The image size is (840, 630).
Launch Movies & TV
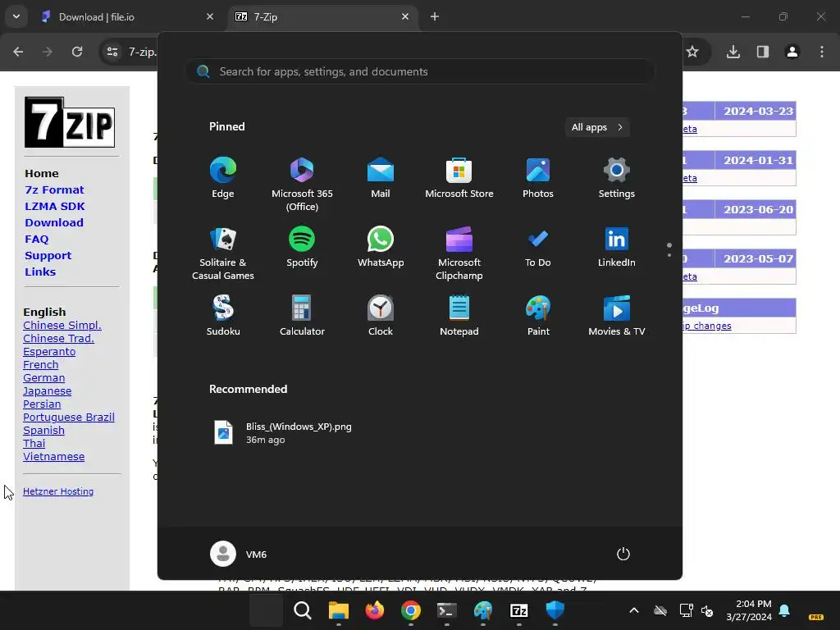pos(617,316)
